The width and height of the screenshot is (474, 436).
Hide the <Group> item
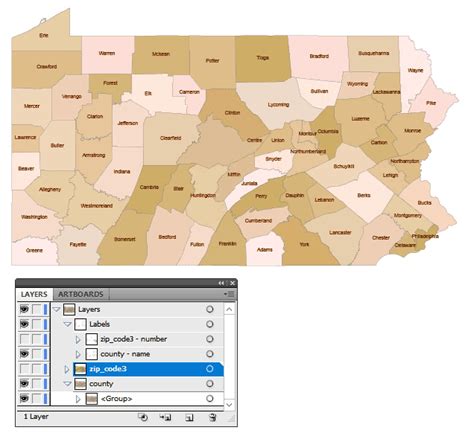click(24, 398)
